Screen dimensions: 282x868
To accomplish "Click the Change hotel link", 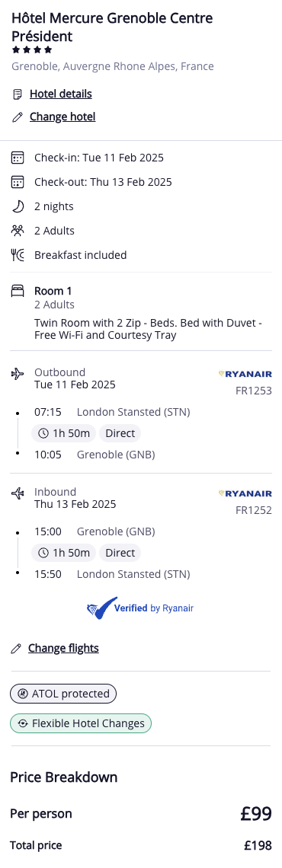I will coord(62,116).
